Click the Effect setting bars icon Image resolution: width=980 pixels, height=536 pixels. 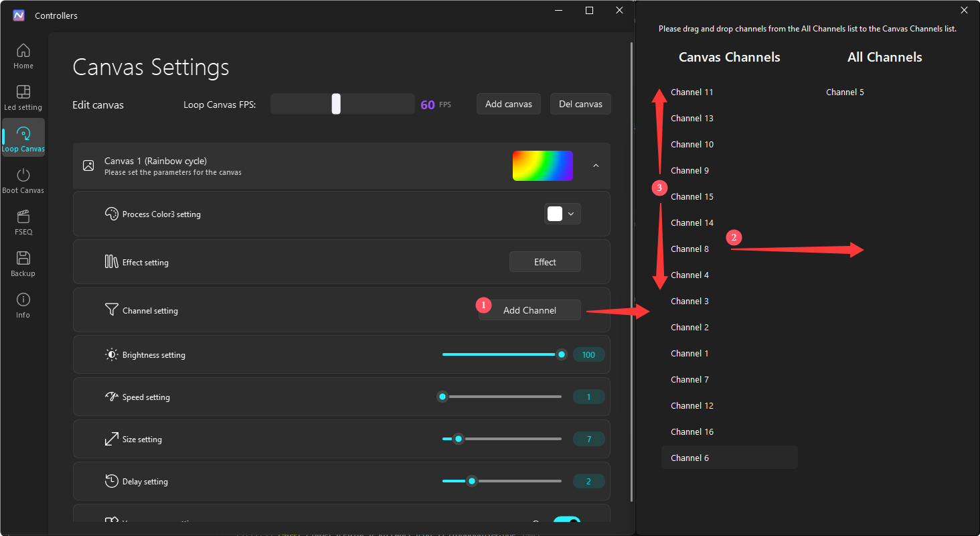point(111,262)
